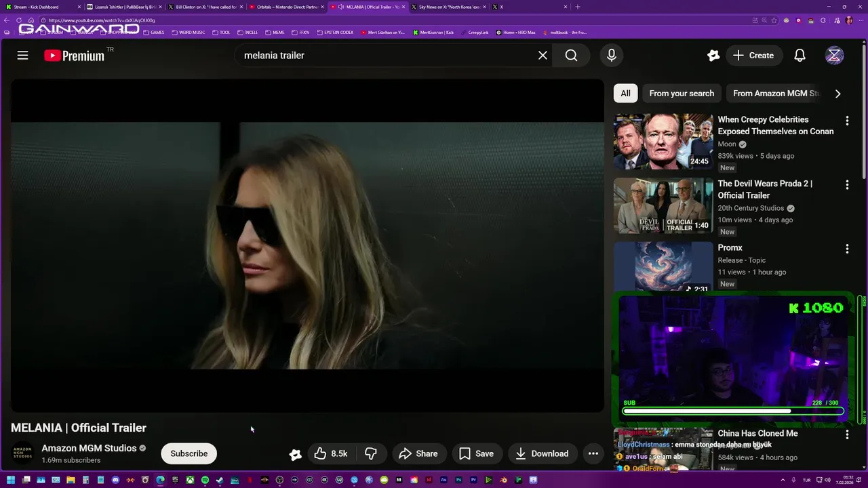Show more filter chips with right chevron

click(837, 94)
